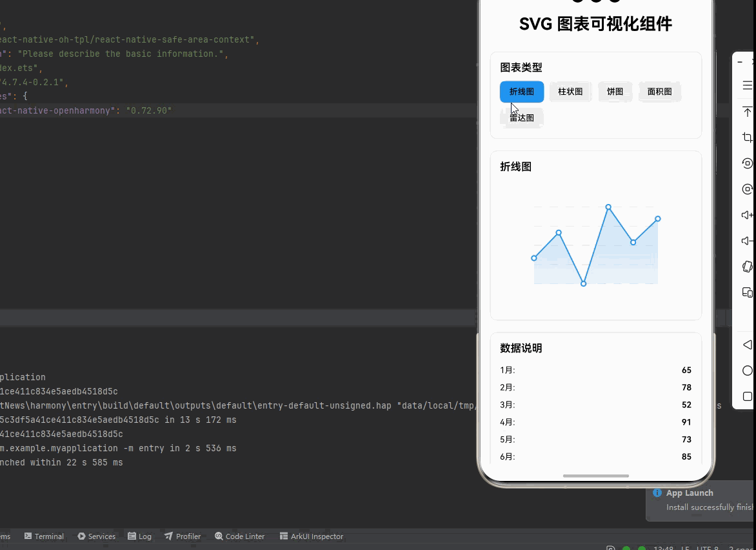Image resolution: width=756 pixels, height=550 pixels.
Task: Click the 2月 value 78
Action: pos(686,387)
